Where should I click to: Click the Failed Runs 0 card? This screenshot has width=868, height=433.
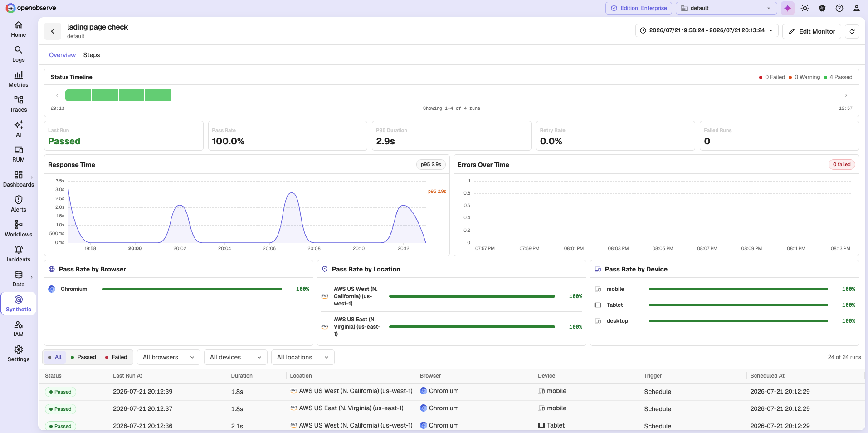(780, 136)
